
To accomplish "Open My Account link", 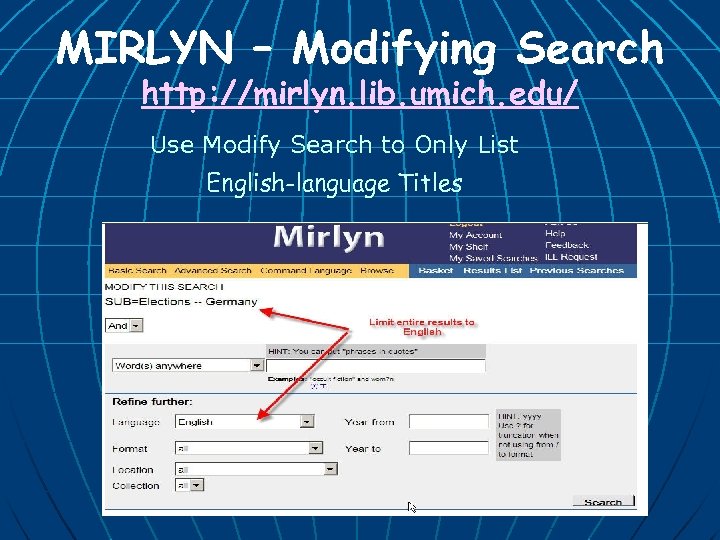I will (x=475, y=235).
